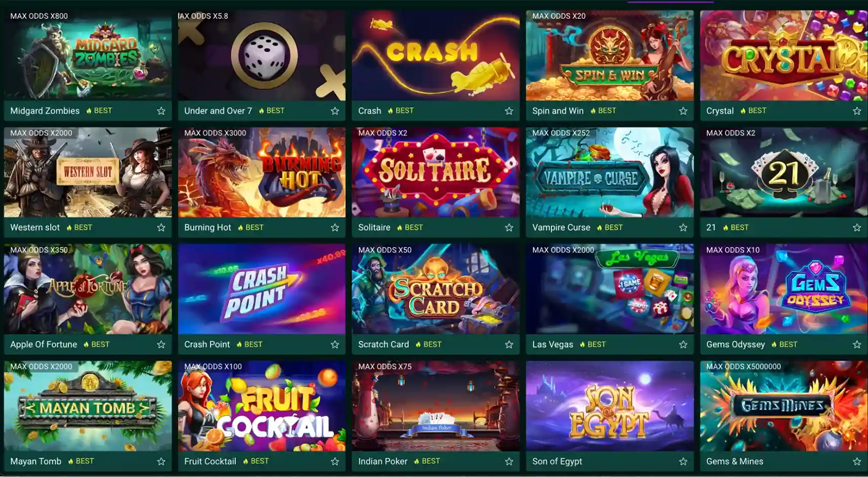Mark Vampire Curse as favorite
The height and width of the screenshot is (477, 868).
683,227
